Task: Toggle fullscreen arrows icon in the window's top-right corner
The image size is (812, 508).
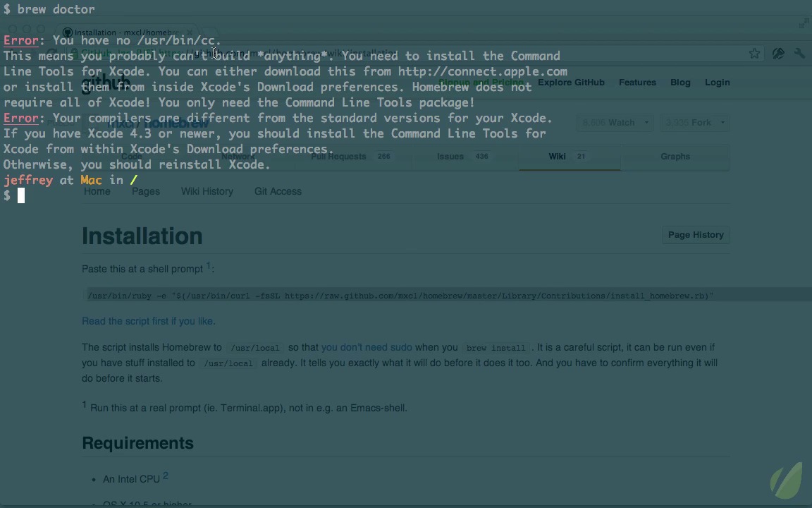Action: point(804,23)
